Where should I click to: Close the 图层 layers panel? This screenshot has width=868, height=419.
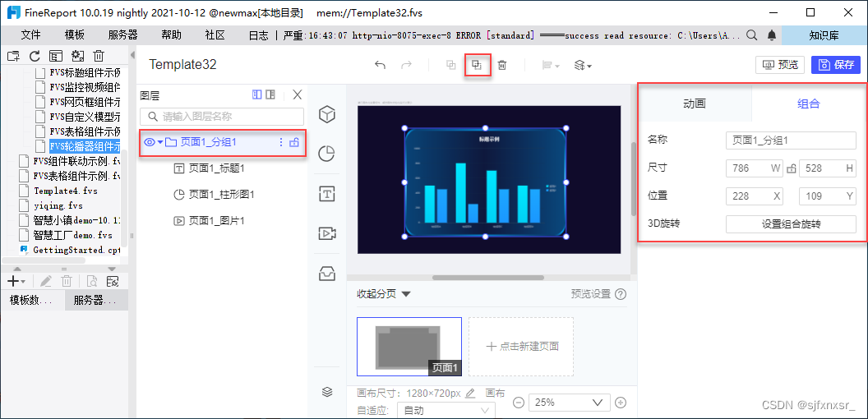click(298, 94)
